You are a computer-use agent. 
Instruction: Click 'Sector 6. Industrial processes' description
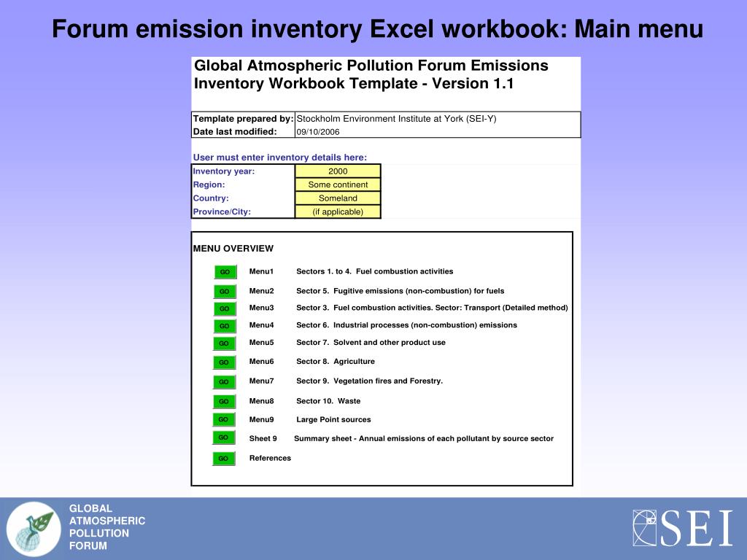(x=406, y=325)
